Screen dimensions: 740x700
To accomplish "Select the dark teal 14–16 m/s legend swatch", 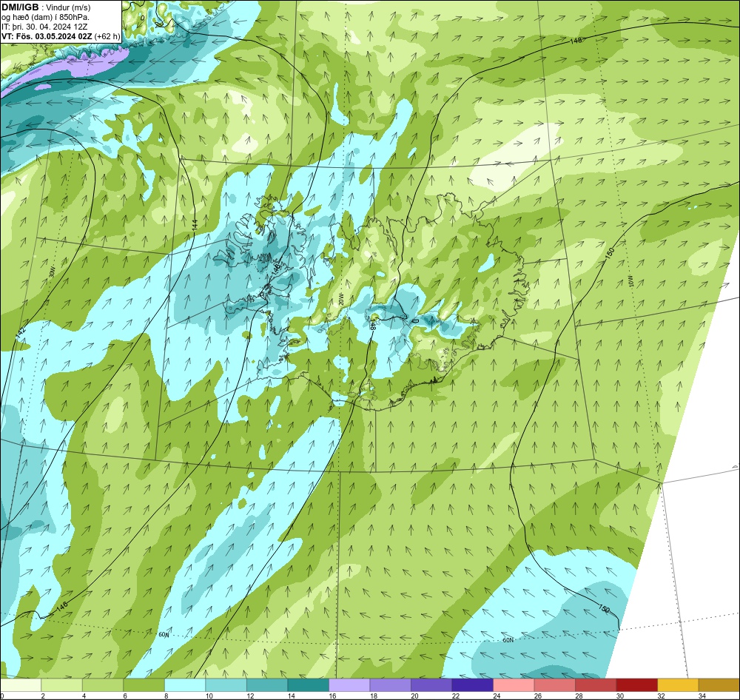I will click(308, 685).
